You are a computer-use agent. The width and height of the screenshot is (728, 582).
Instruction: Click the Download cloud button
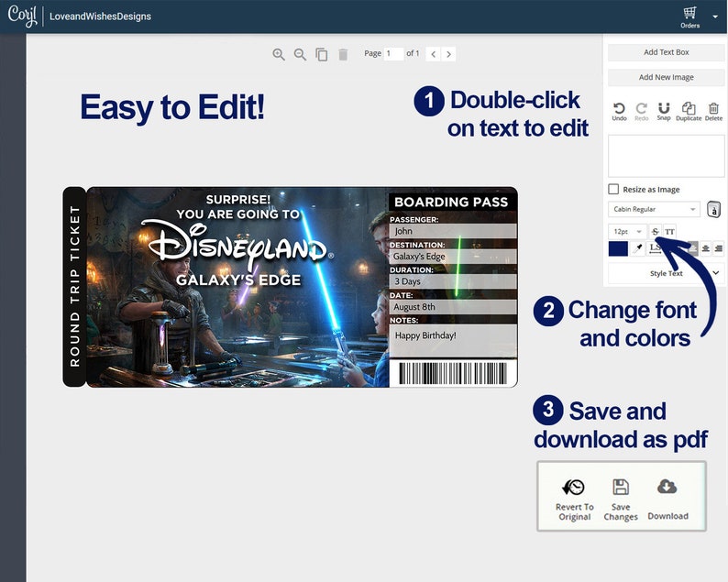point(667,500)
